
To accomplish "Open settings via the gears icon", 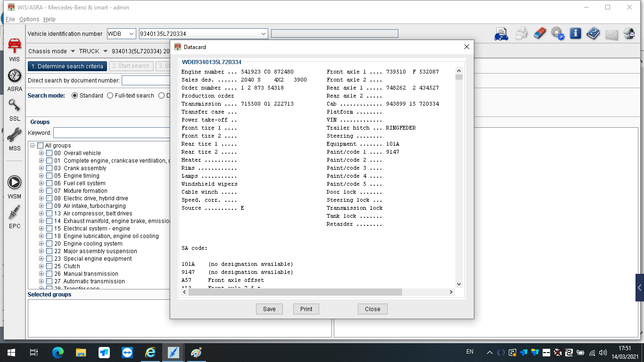I will pyautogui.click(x=558, y=34).
